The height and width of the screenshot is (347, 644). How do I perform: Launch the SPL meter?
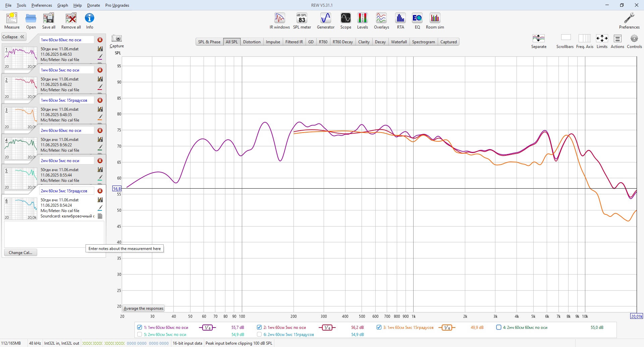click(302, 21)
